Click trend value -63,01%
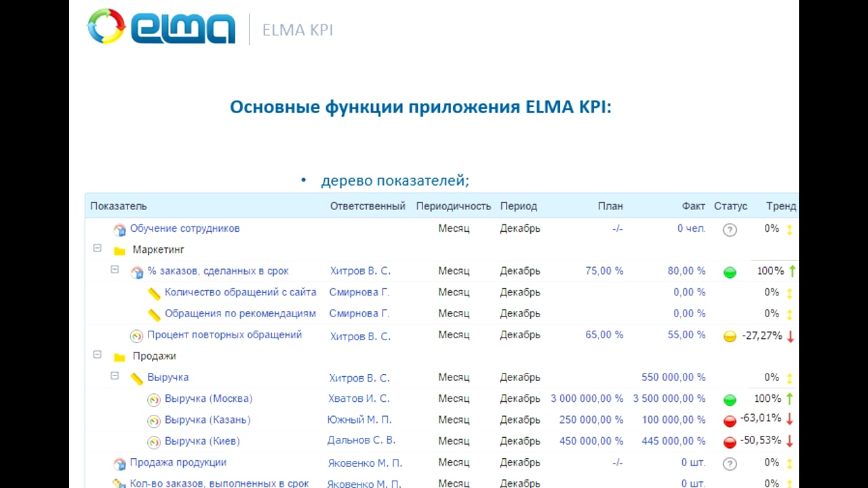 (x=762, y=418)
